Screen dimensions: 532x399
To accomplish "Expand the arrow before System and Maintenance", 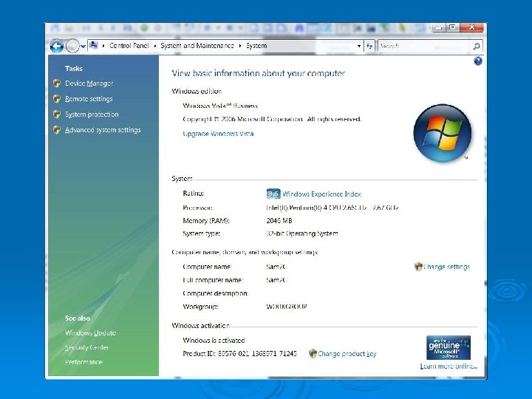I will pos(154,46).
